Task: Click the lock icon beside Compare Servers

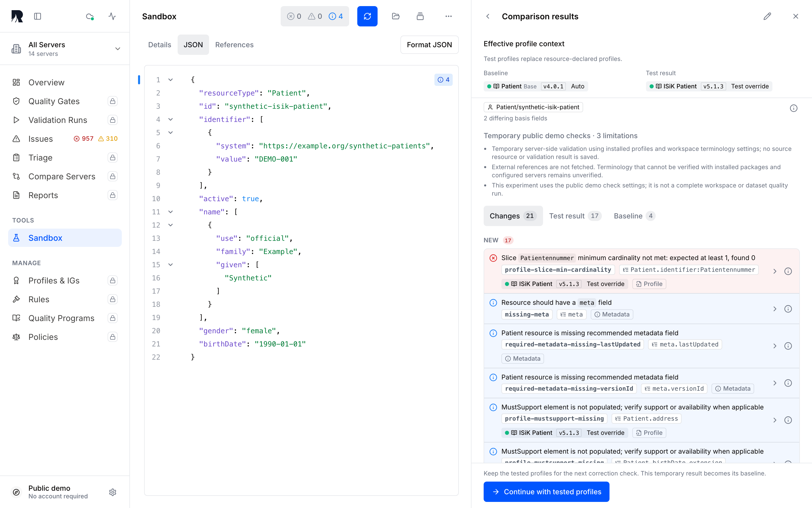Action: 113,176
